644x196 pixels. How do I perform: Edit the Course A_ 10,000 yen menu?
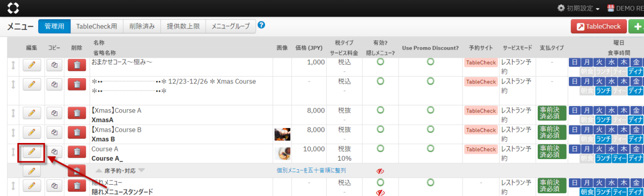(31, 152)
